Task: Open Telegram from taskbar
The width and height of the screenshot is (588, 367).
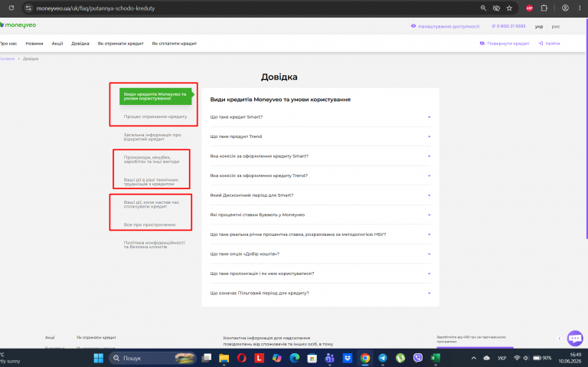Action: [383, 358]
